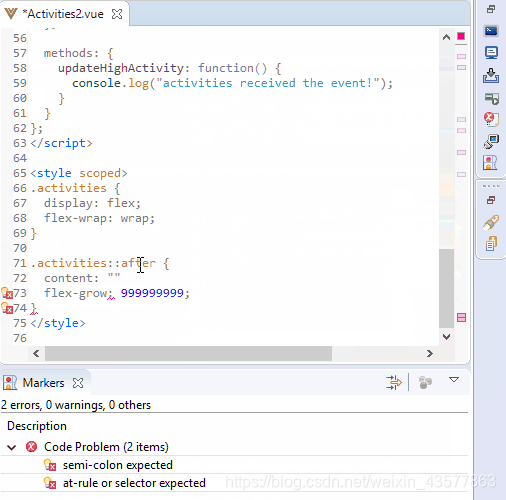Click the editor vertical scroll down arrow

(446, 337)
